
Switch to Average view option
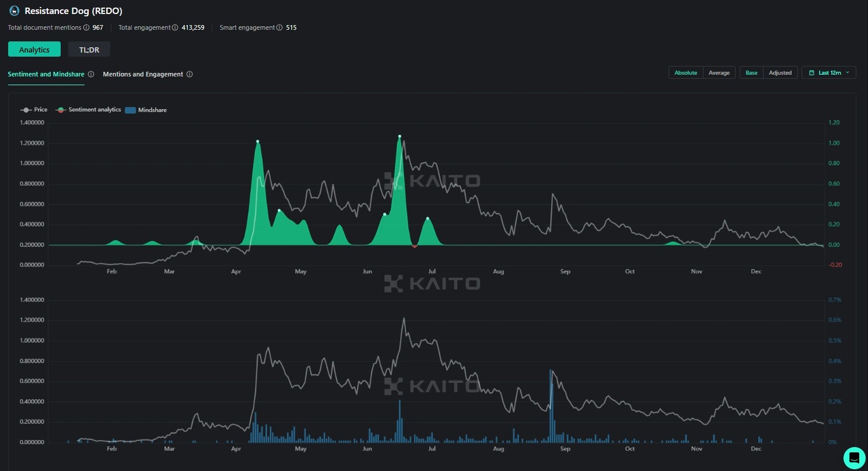tap(719, 72)
